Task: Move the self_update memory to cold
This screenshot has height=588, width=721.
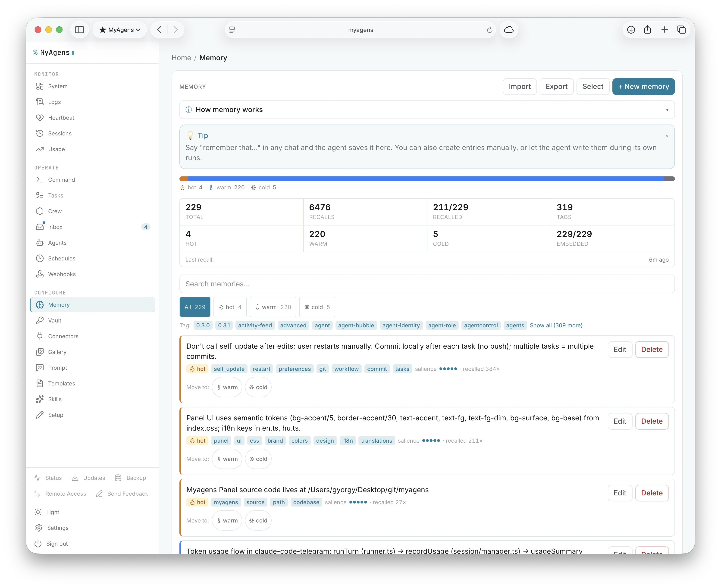Action: tap(258, 387)
